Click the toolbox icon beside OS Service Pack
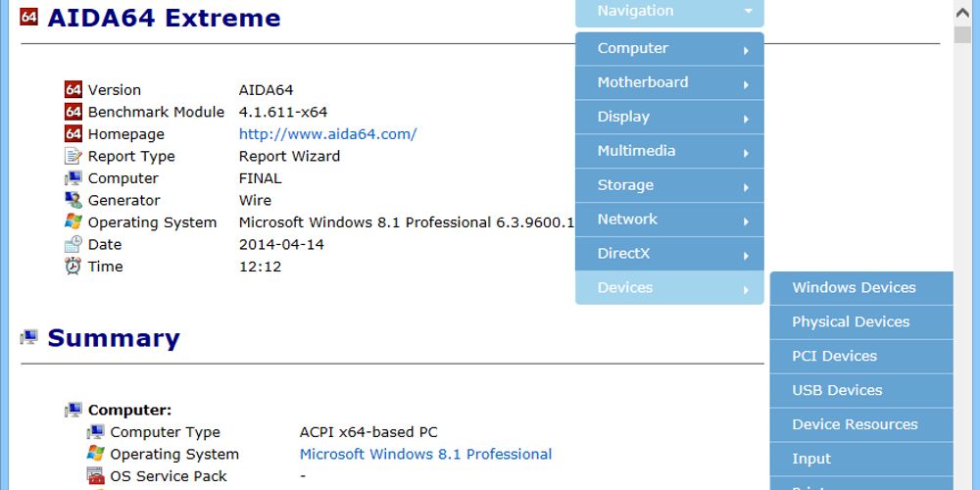The image size is (980, 490). coord(96,476)
